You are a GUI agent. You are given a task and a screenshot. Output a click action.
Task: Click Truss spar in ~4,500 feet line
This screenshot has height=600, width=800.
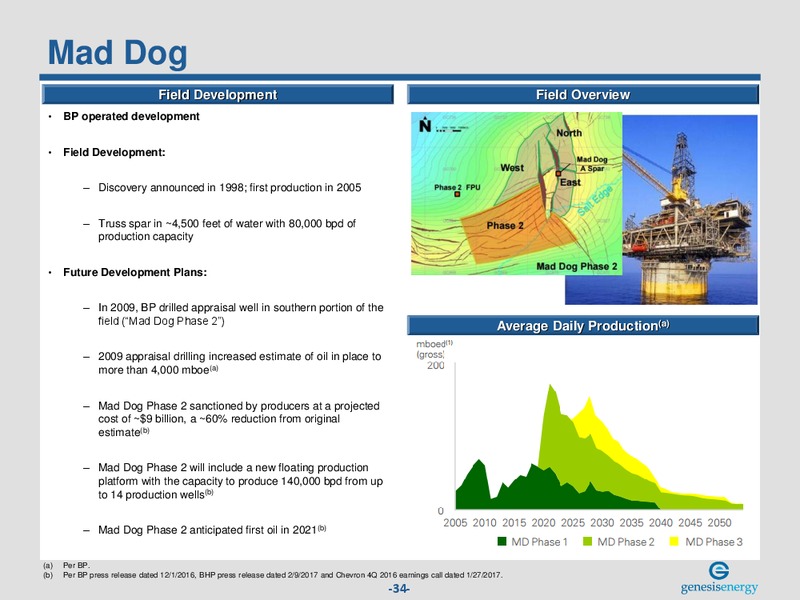pos(227,230)
